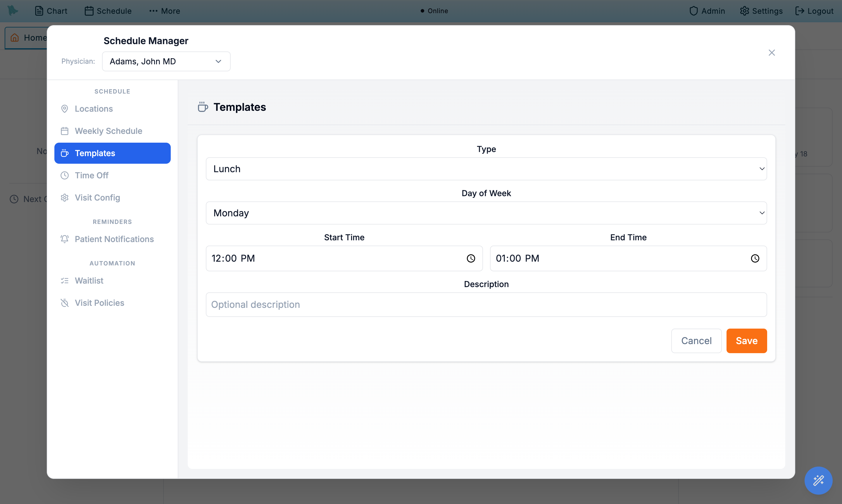This screenshot has height=504, width=842.
Task: Open the Type dropdown showing Lunch
Action: [x=486, y=169]
